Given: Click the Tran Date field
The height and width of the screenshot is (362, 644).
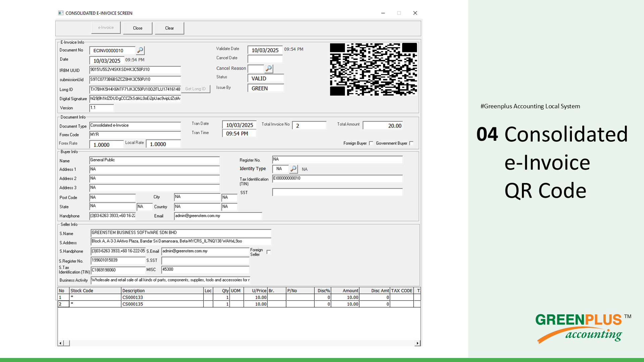Looking at the screenshot, I should (239, 125).
